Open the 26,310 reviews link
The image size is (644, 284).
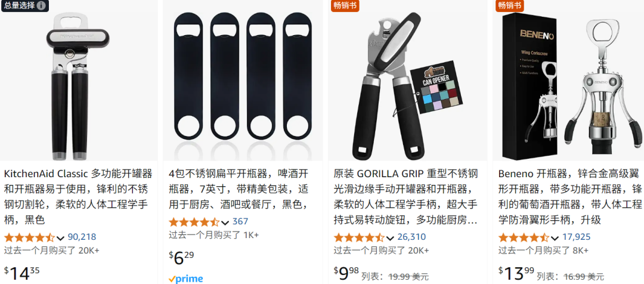pyautogui.click(x=411, y=237)
